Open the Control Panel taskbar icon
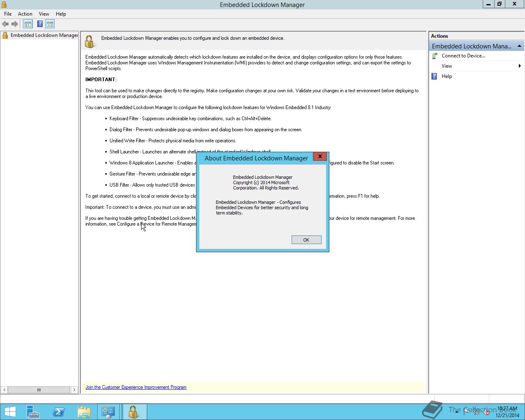This screenshot has height=420, width=525. 108,412
